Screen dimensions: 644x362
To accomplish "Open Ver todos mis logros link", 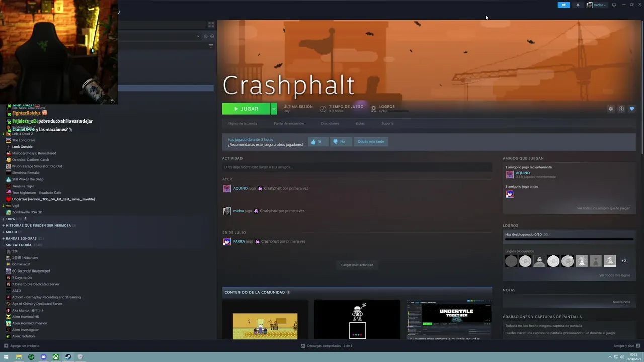I will (x=615, y=275).
